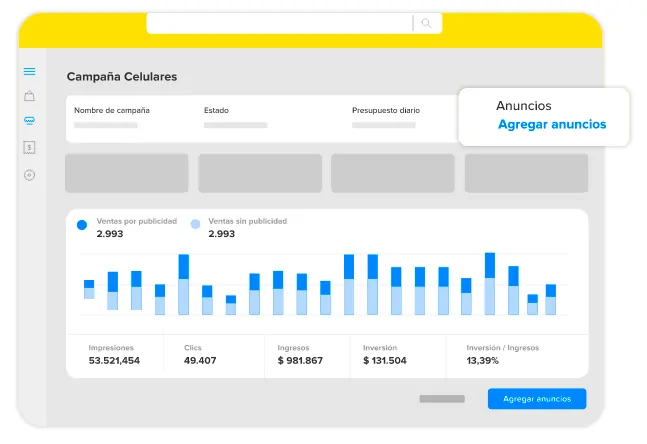Screen dimensions: 647x444
Task: Click the shopping bag sidebar icon
Action: coord(29,96)
